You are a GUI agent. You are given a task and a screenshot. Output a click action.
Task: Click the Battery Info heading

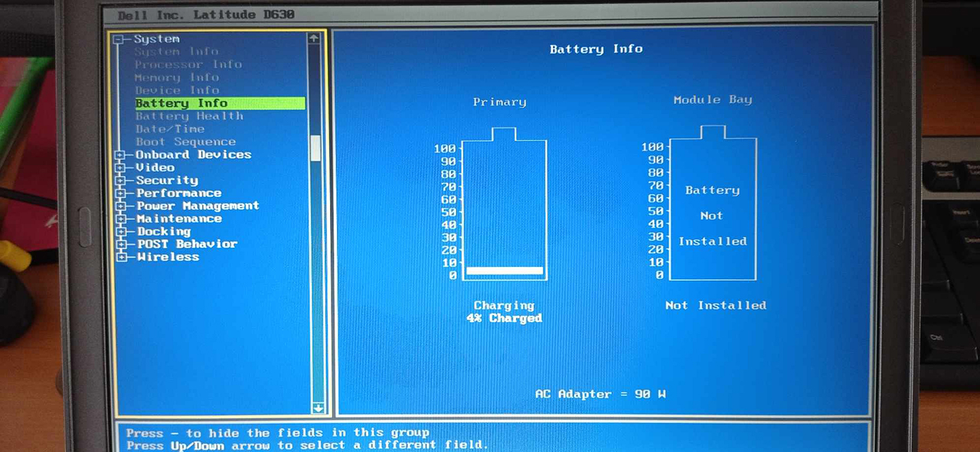(x=596, y=49)
